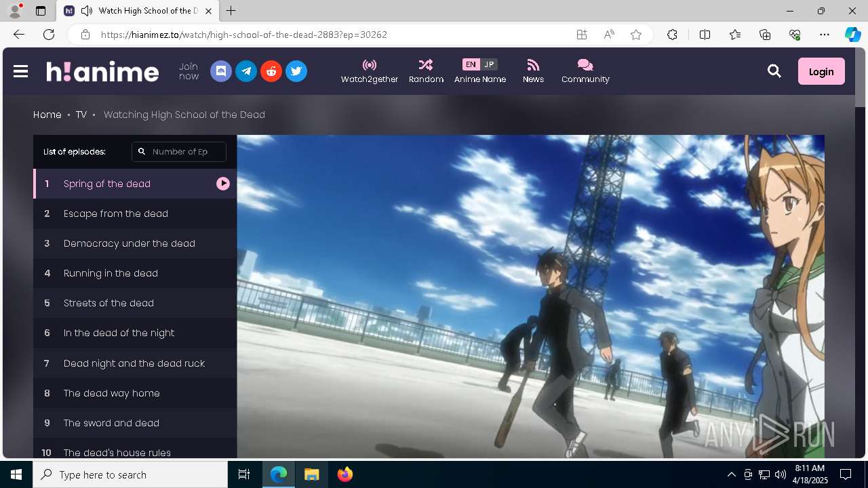Open the News section

[533, 71]
